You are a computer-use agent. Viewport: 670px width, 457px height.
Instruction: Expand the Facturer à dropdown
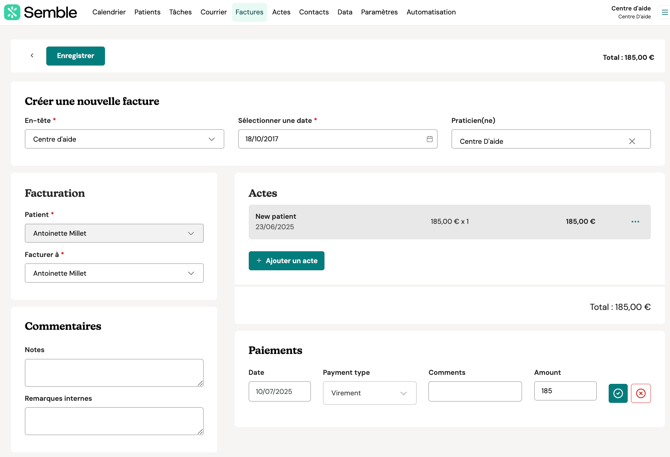point(114,273)
